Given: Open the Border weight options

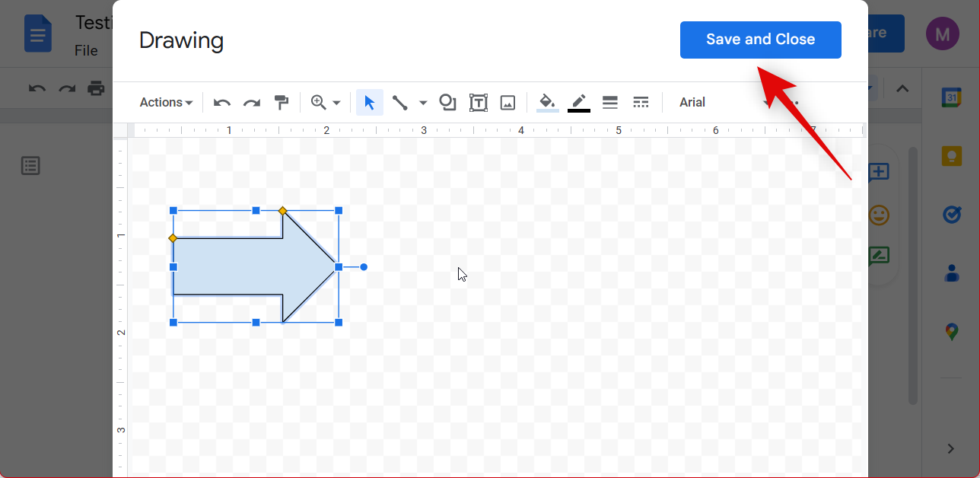Looking at the screenshot, I should point(609,103).
